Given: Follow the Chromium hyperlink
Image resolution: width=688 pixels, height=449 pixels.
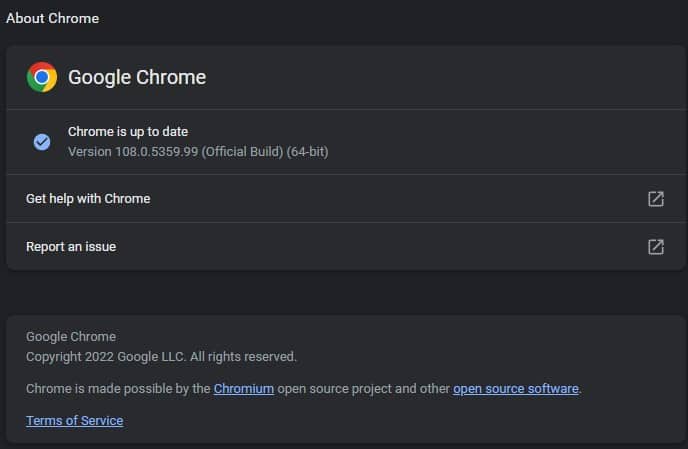Looking at the screenshot, I should pyautogui.click(x=244, y=388).
